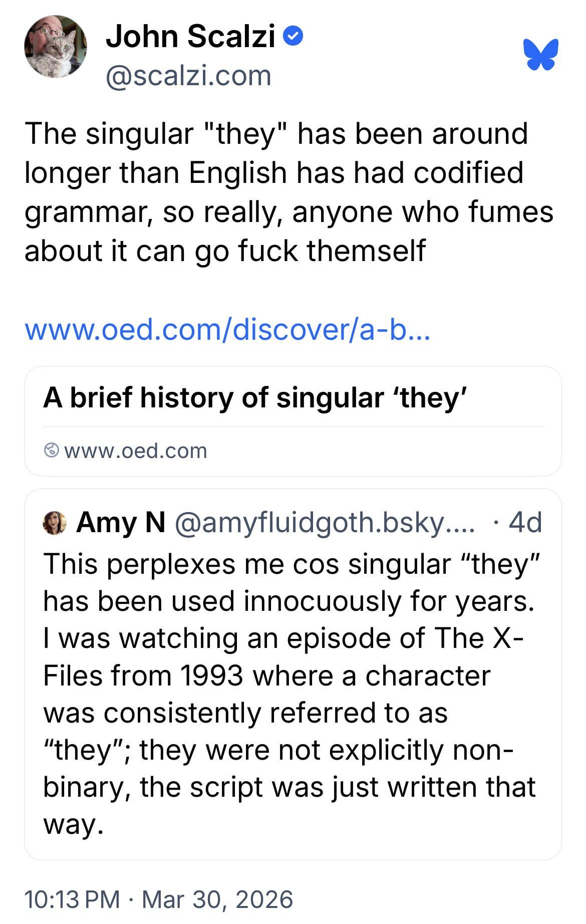Image resolution: width=586 pixels, height=924 pixels.
Task: Open John Scalzi's profile avatar photo
Action: (55, 47)
